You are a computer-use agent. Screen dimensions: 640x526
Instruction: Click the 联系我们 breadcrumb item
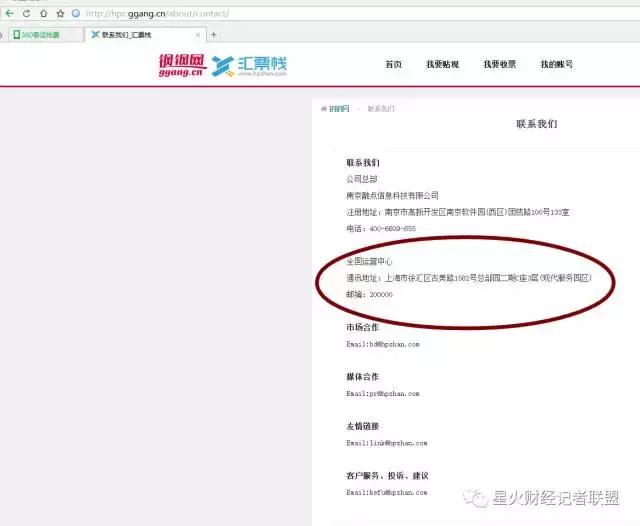pos(381,109)
